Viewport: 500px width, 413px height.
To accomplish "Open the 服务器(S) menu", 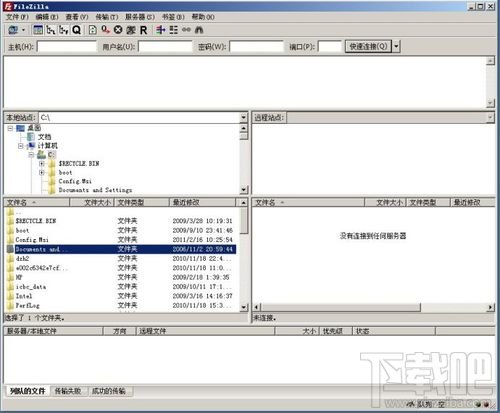I will pyautogui.click(x=140, y=17).
